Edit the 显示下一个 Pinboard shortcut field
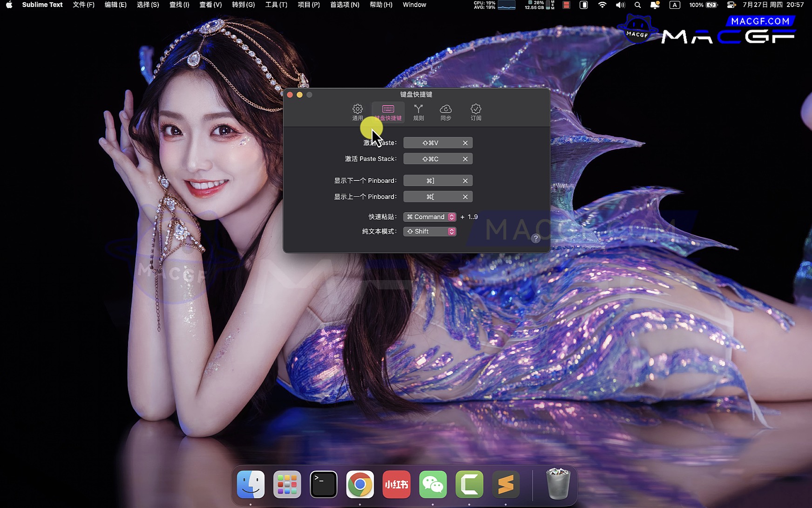Image resolution: width=812 pixels, height=508 pixels. [430, 181]
